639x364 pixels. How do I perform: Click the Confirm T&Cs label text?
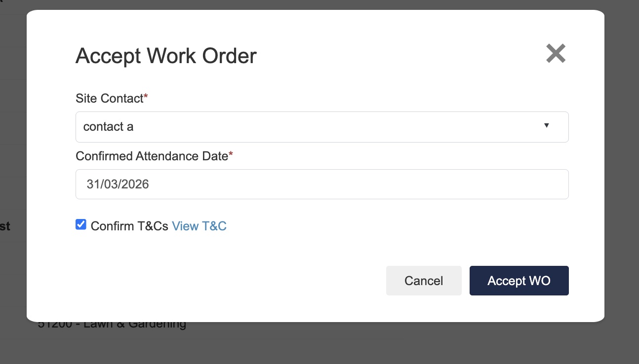130,226
